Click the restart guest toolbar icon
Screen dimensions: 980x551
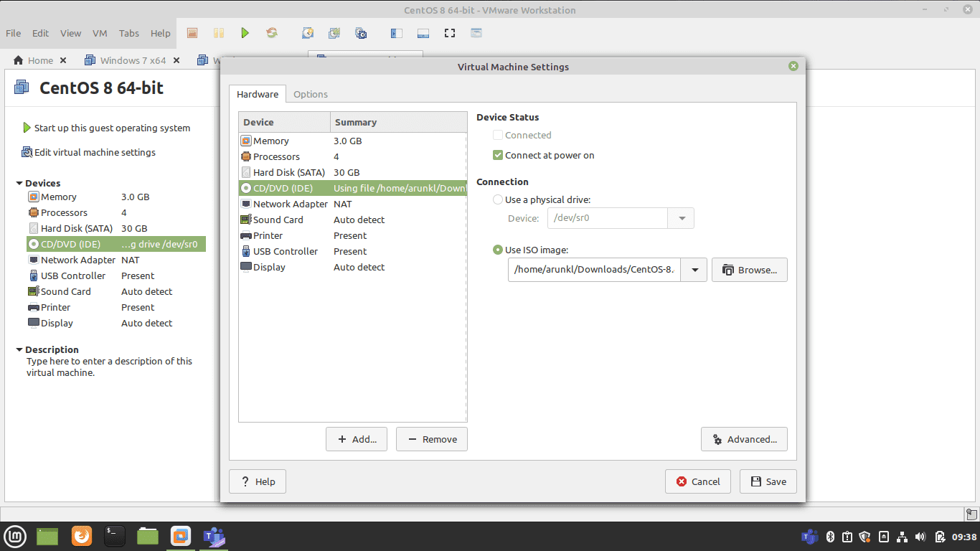tap(272, 33)
